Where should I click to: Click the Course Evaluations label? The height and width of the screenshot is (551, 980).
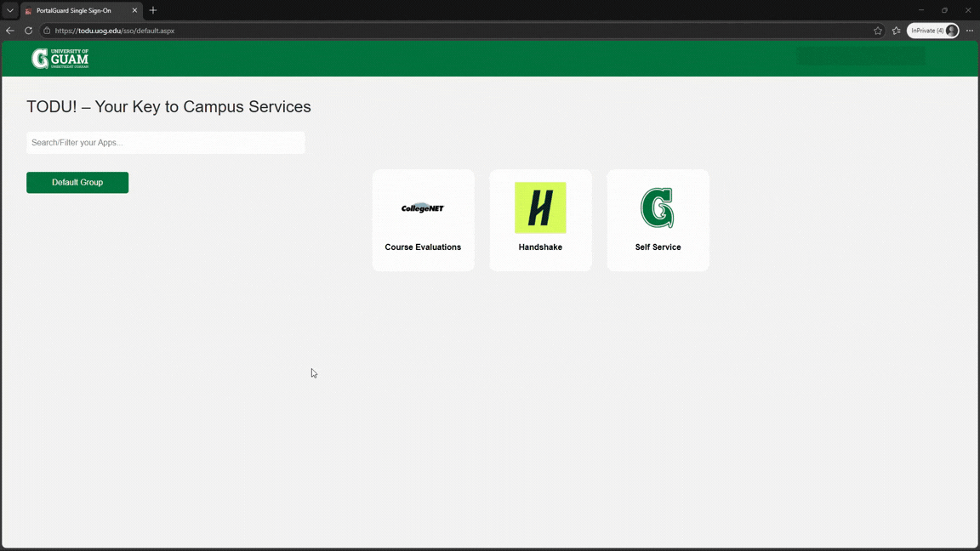coord(423,247)
